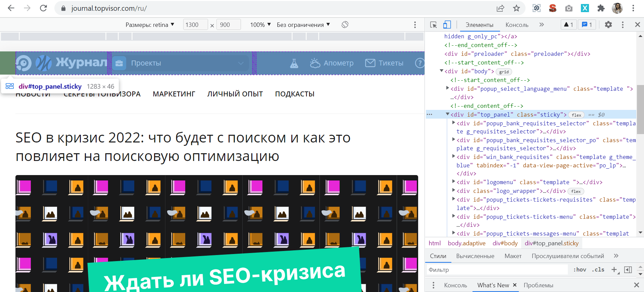Click the help question mark icon
The image size is (644, 292).
click(x=419, y=63)
